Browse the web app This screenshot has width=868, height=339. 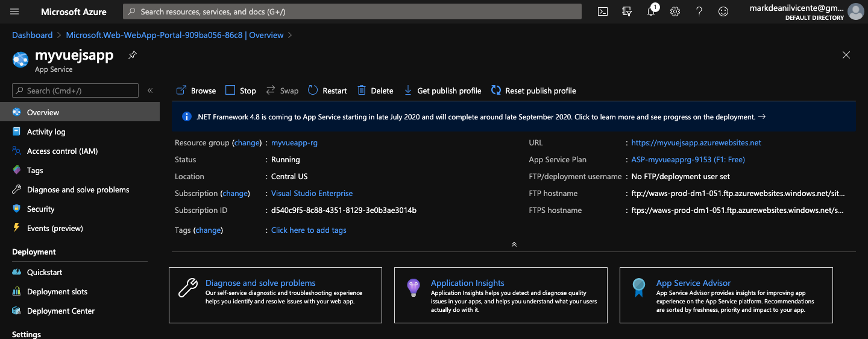(196, 90)
